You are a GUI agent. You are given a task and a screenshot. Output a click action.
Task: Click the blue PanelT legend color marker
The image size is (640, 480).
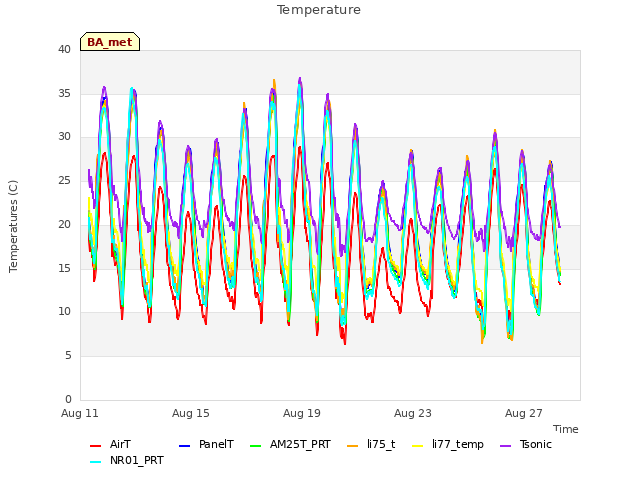coord(184,446)
